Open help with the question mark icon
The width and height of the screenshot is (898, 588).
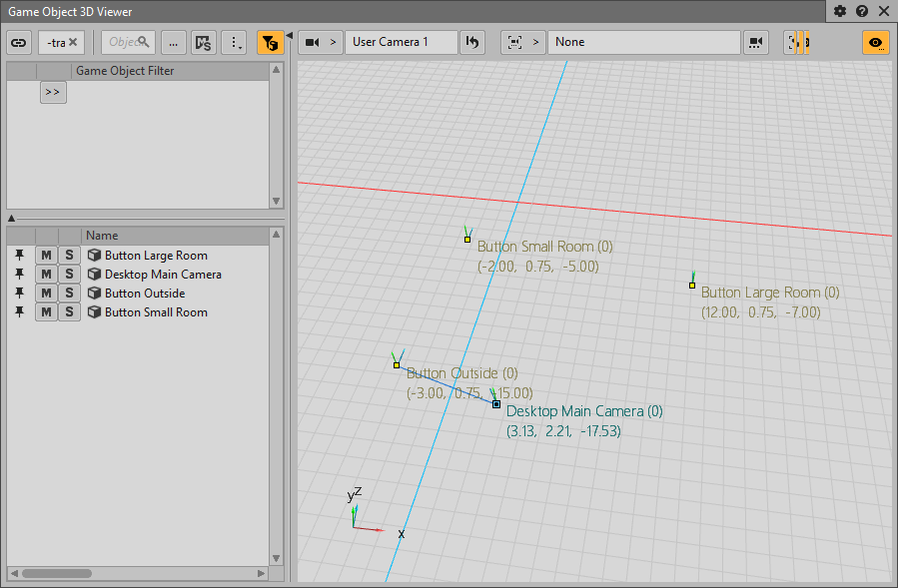(862, 12)
